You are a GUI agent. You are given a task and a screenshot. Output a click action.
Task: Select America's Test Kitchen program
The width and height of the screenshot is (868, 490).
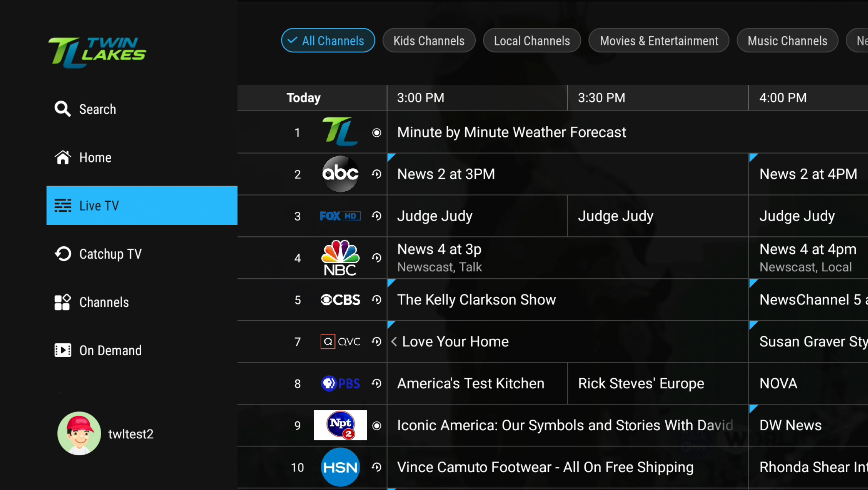477,383
